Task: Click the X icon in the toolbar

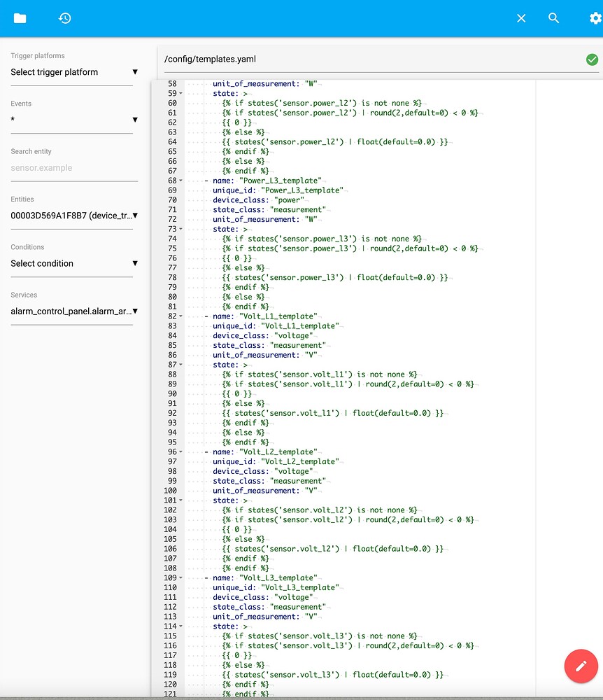Action: 521,18
